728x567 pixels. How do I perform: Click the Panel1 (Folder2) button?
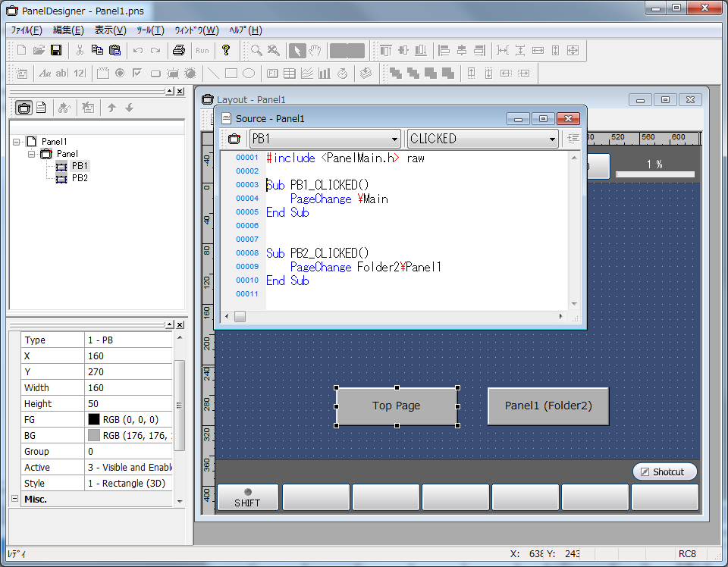[x=548, y=406]
